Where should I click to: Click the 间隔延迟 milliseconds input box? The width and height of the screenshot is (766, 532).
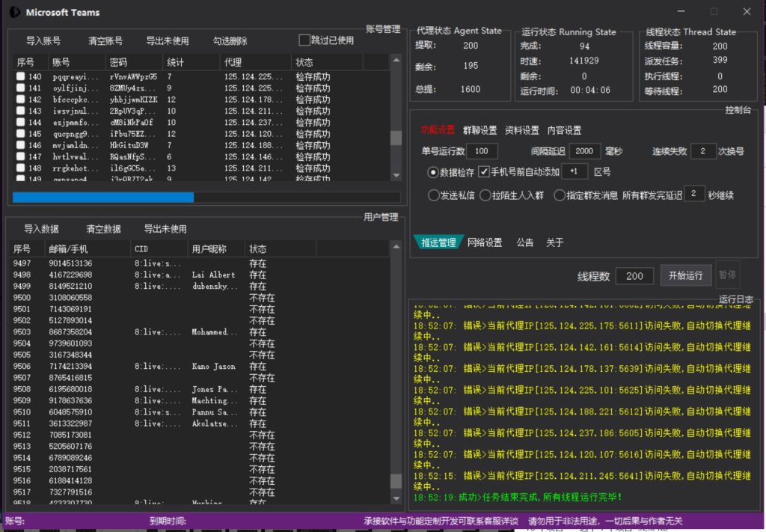pyautogui.click(x=585, y=151)
